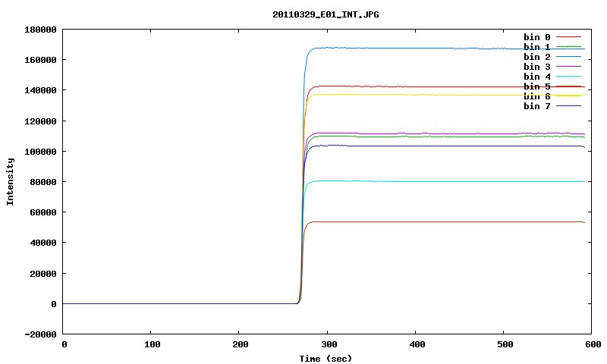Click the 'bin 4' legend label

[x=537, y=77]
